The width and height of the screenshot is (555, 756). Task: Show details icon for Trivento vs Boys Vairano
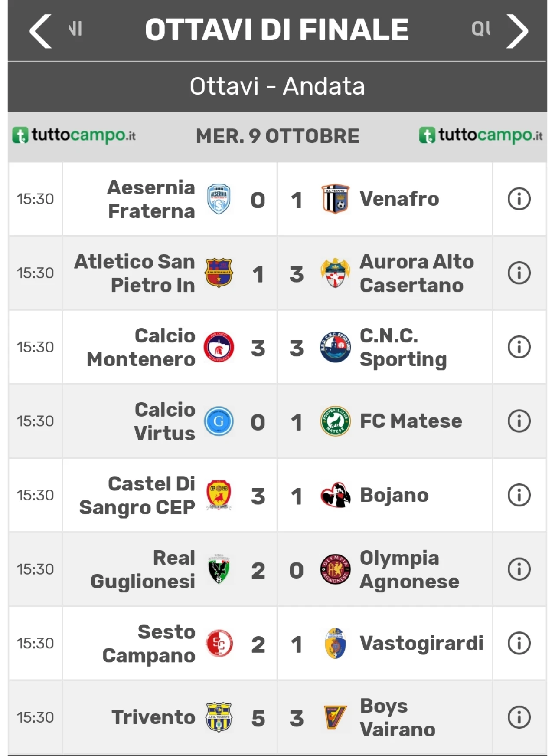tap(519, 717)
